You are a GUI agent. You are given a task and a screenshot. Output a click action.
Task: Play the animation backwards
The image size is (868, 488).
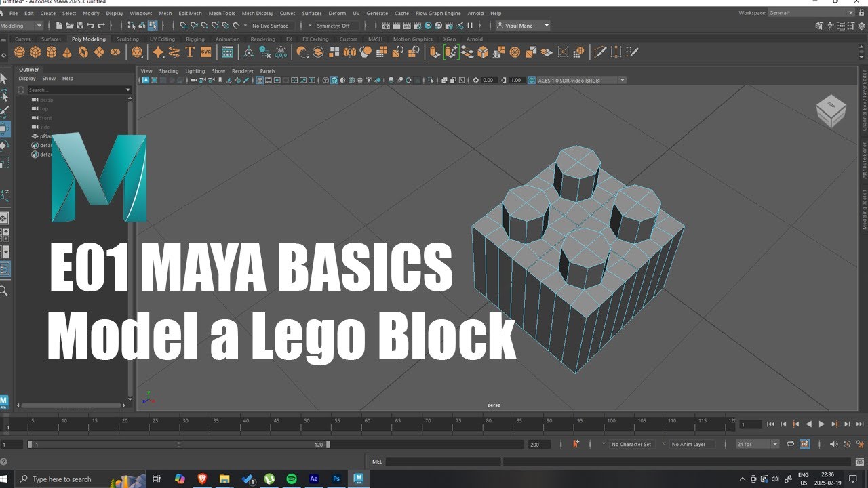[x=808, y=424]
